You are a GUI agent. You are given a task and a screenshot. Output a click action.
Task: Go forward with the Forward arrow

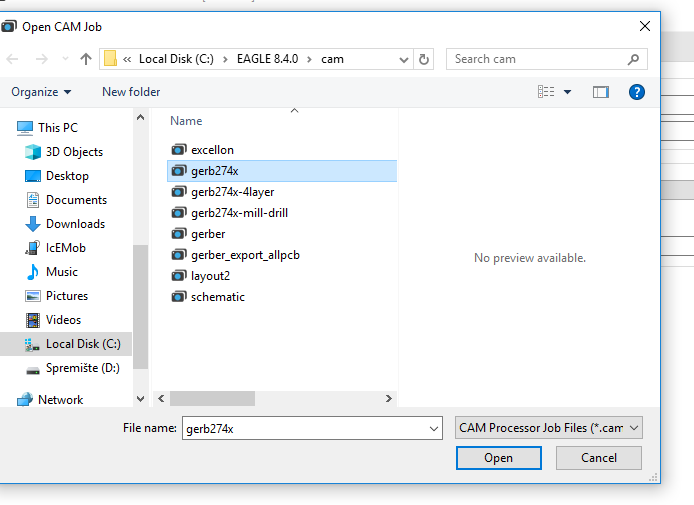pos(41,59)
